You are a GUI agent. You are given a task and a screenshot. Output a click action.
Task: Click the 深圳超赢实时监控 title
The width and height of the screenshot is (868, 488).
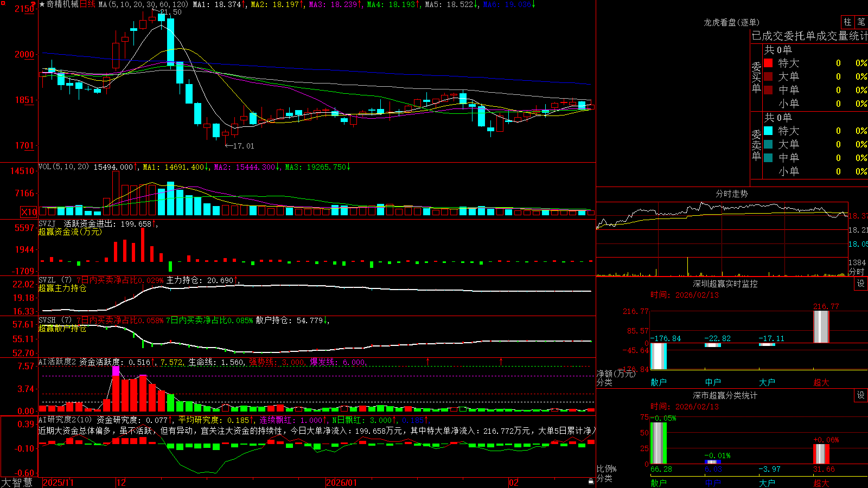tap(725, 284)
